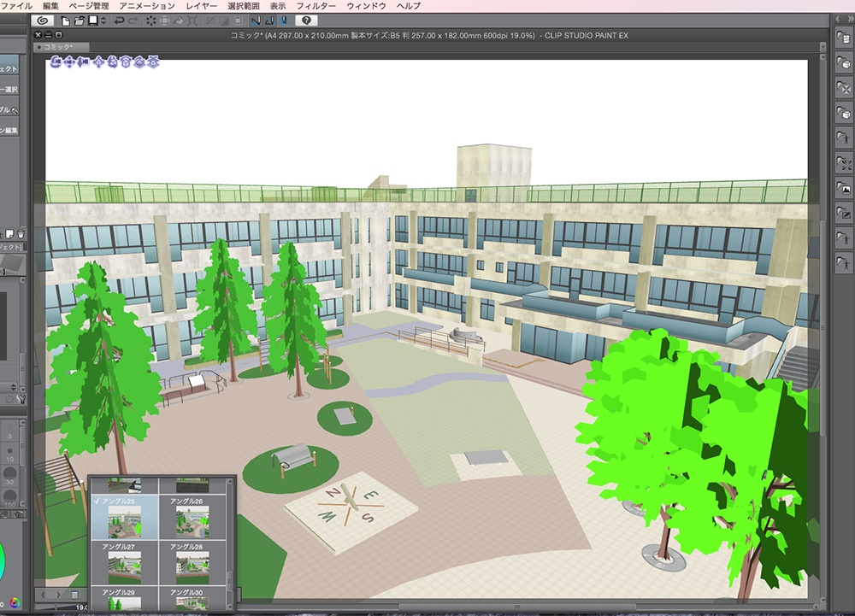This screenshot has width=855, height=616.
Task: Select the 3D object move icon
Action: 98,63
